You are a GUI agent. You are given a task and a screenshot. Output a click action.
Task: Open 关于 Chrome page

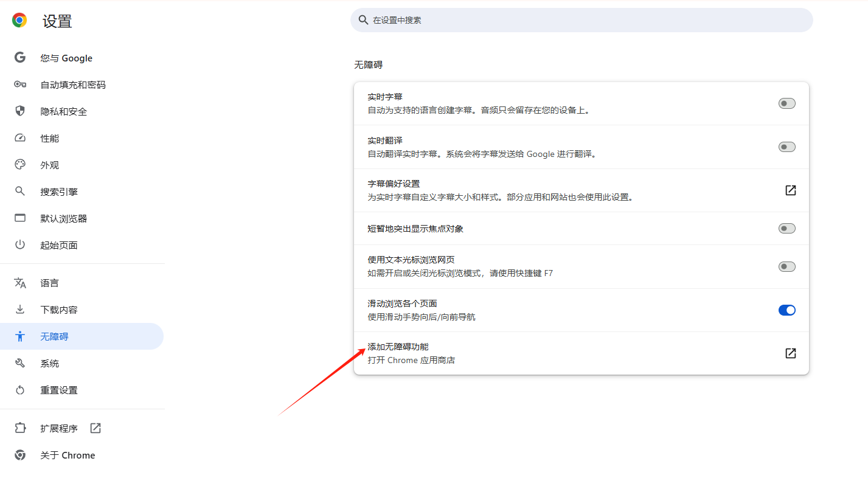pos(82,455)
